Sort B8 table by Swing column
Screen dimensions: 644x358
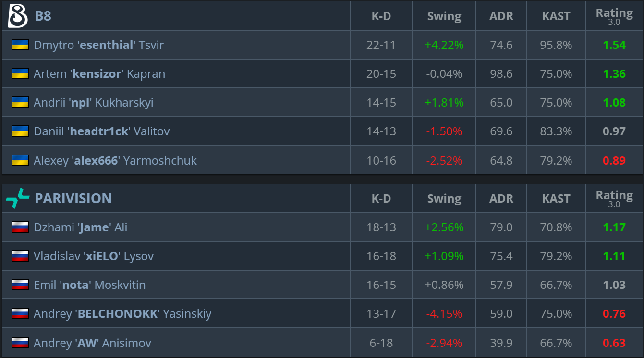(x=444, y=16)
